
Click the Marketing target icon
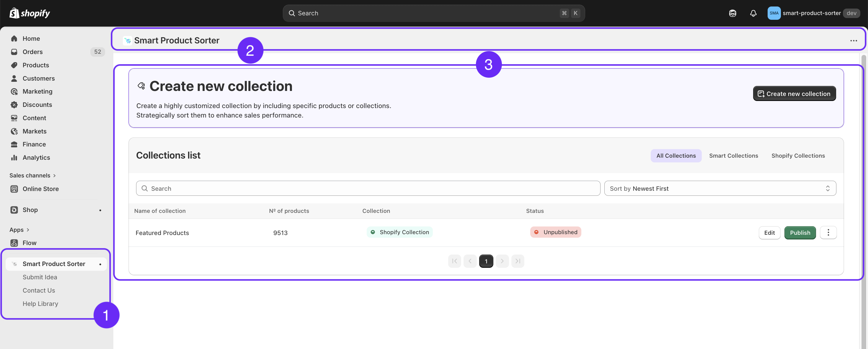(x=14, y=92)
